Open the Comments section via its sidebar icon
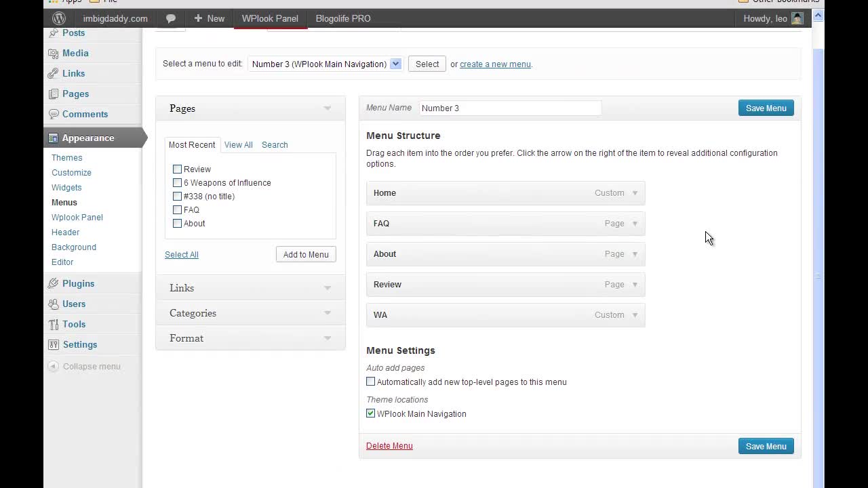868x488 pixels. (53, 114)
